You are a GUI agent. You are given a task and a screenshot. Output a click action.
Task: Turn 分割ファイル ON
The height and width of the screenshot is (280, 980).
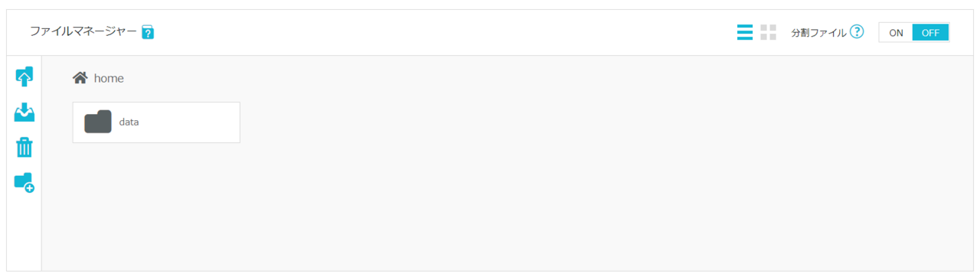(x=896, y=33)
